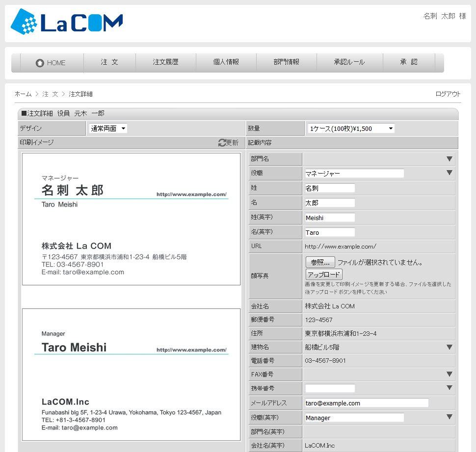Image resolution: width=476 pixels, height=452 pixels.
Task: Open the 個人情報 tab
Action: coord(226,62)
